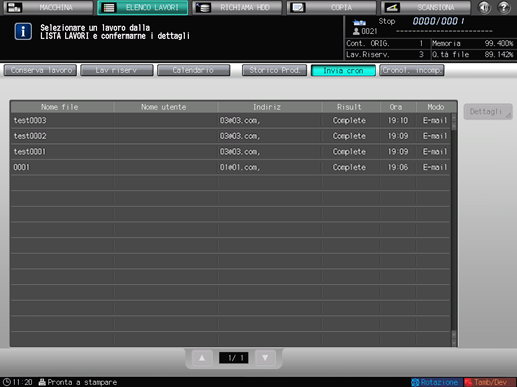Viewport: 517px width, 387px height.
Task: Click the 0000/000 counter display
Action: pos(438,21)
